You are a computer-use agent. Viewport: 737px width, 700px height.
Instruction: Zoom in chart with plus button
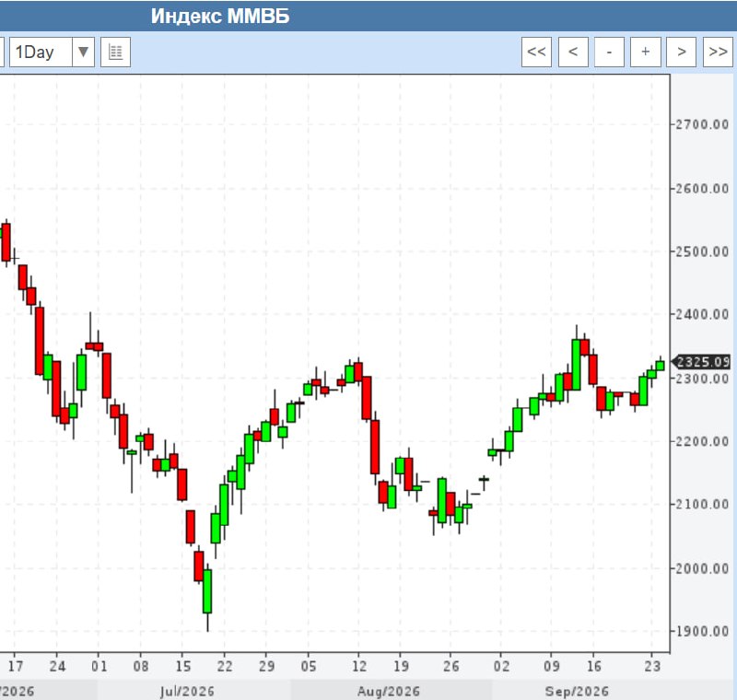click(x=646, y=52)
